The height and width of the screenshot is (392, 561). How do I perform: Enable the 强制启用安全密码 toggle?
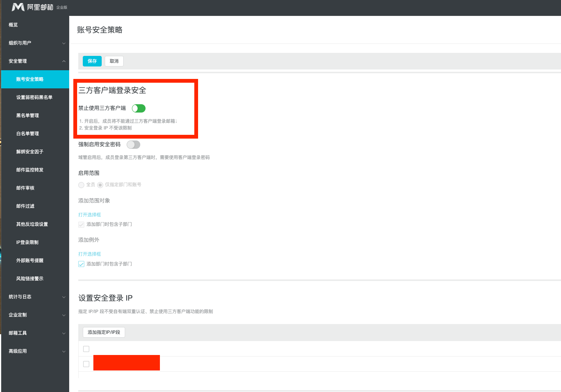(133, 145)
